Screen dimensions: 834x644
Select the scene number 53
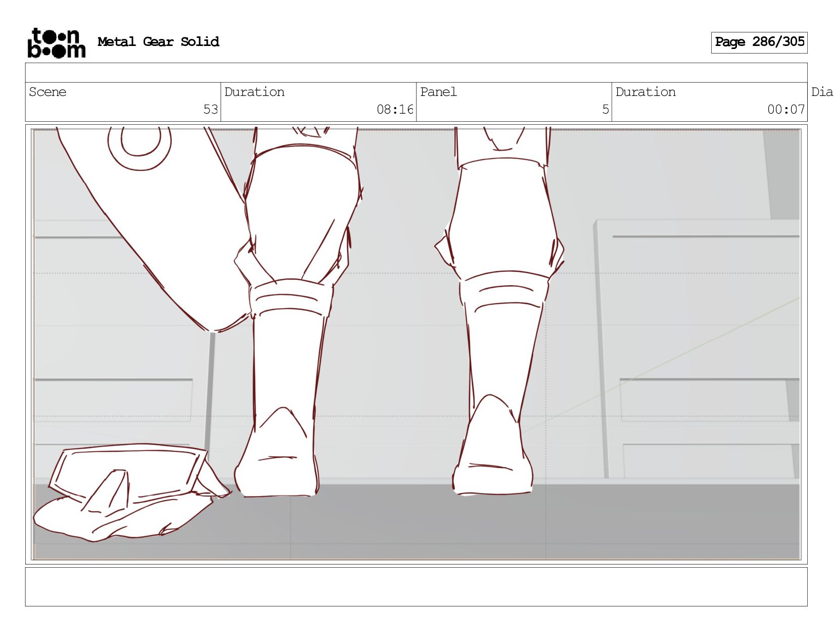211,110
